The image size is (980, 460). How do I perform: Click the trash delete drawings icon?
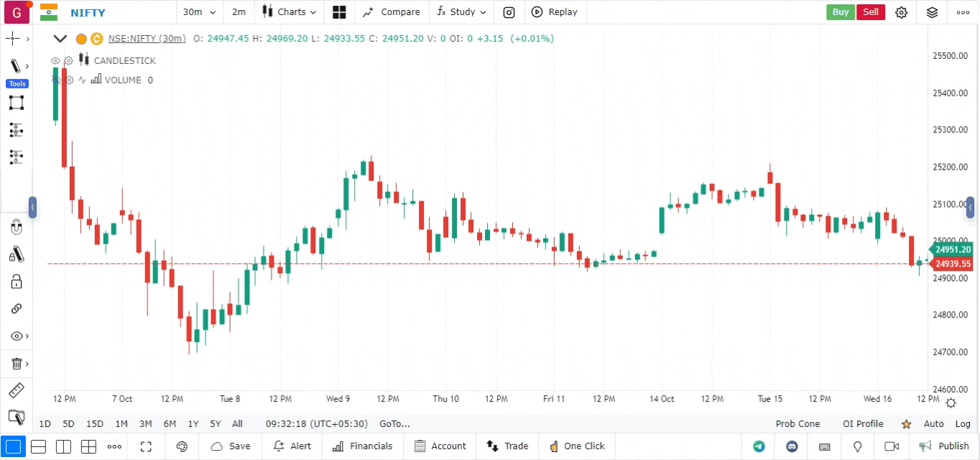(17, 364)
